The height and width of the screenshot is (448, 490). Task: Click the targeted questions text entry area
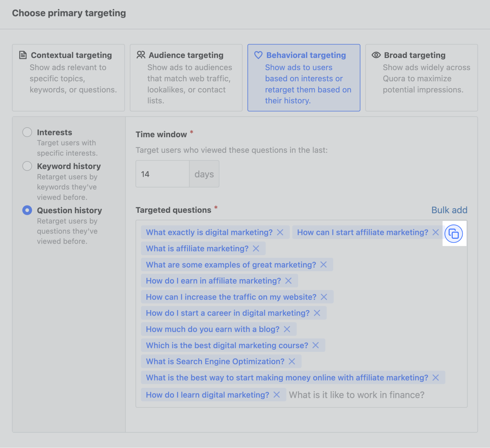(355, 395)
